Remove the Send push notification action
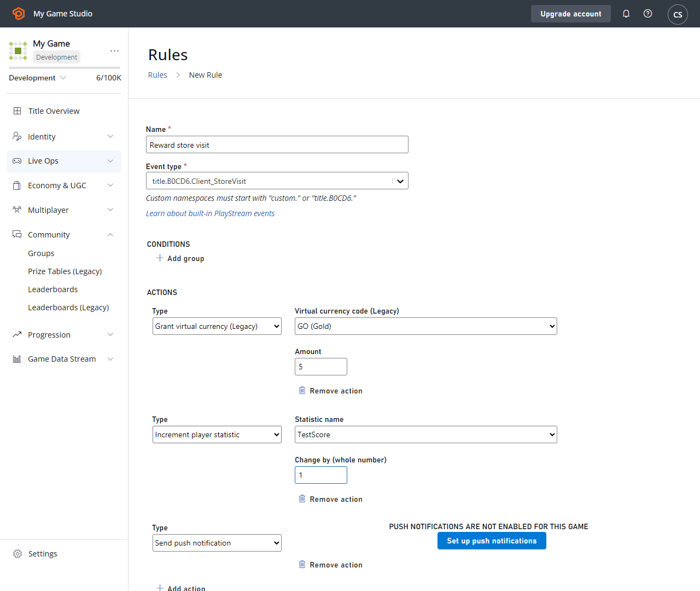 coord(330,565)
